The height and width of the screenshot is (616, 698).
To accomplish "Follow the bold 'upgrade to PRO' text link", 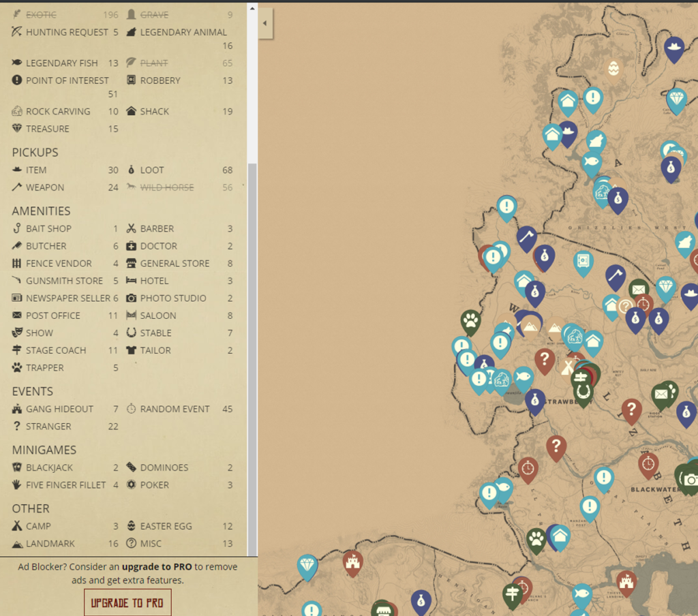I will point(157,566).
